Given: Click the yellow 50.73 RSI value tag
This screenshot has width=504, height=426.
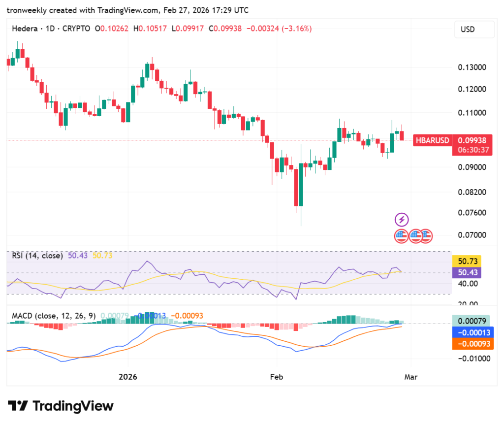Looking at the screenshot, I should tap(467, 261).
